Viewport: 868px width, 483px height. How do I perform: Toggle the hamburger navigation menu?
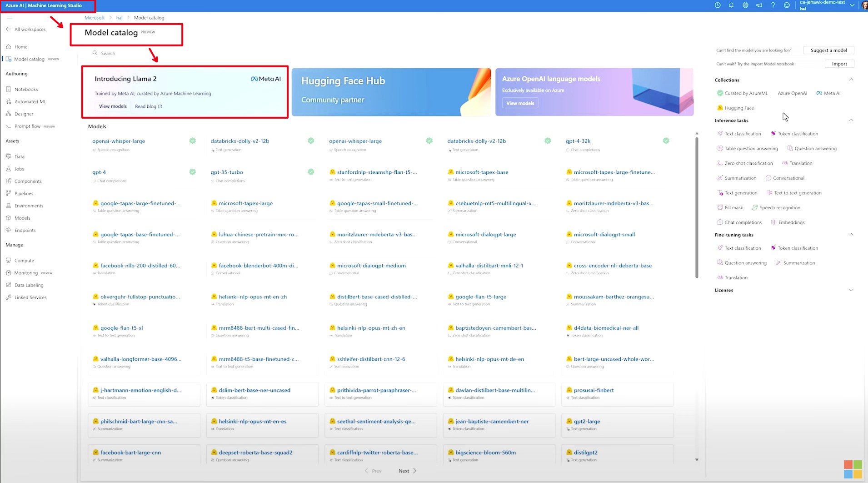pos(10,17)
